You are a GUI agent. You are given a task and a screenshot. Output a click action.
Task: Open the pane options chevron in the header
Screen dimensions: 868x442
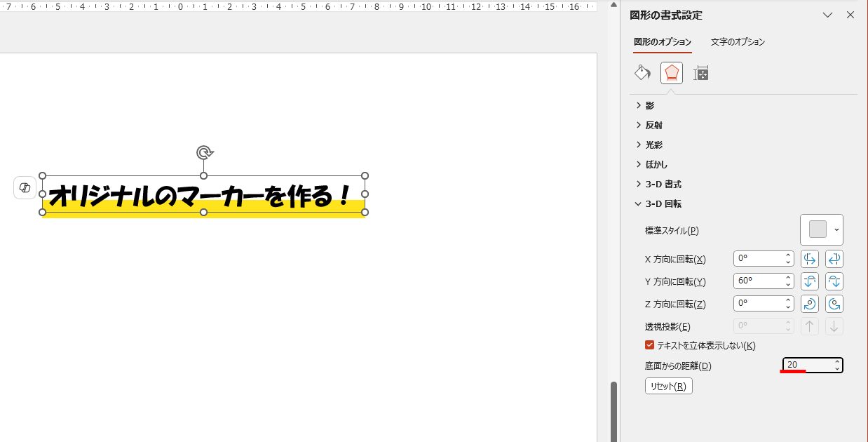click(827, 15)
